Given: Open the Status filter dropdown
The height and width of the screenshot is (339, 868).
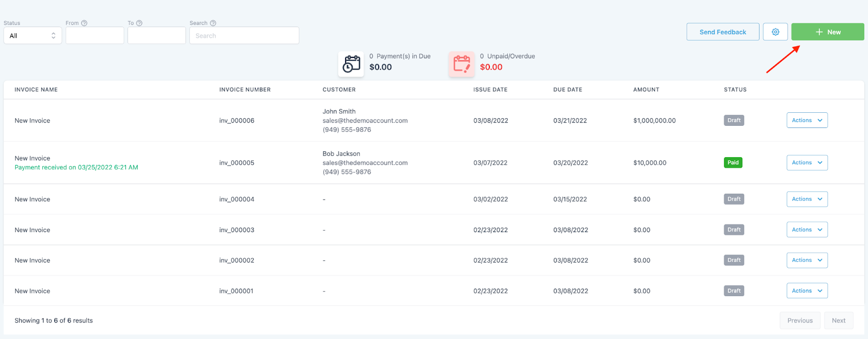Looking at the screenshot, I should pos(33,36).
